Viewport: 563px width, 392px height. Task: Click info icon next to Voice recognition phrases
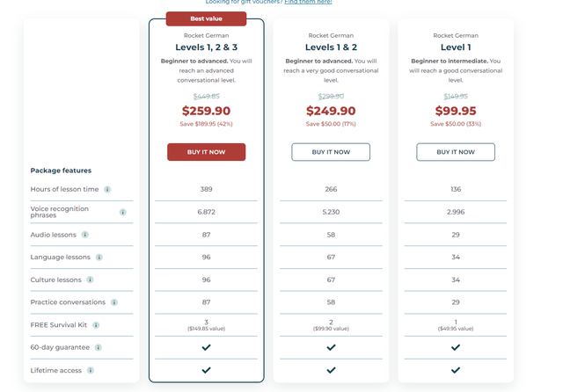click(122, 212)
